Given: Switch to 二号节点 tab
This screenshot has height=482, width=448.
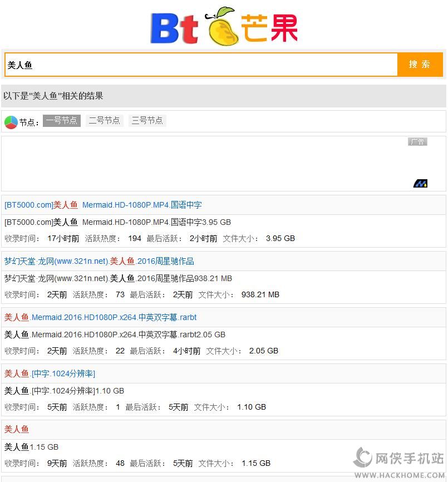Looking at the screenshot, I should pyautogui.click(x=105, y=120).
